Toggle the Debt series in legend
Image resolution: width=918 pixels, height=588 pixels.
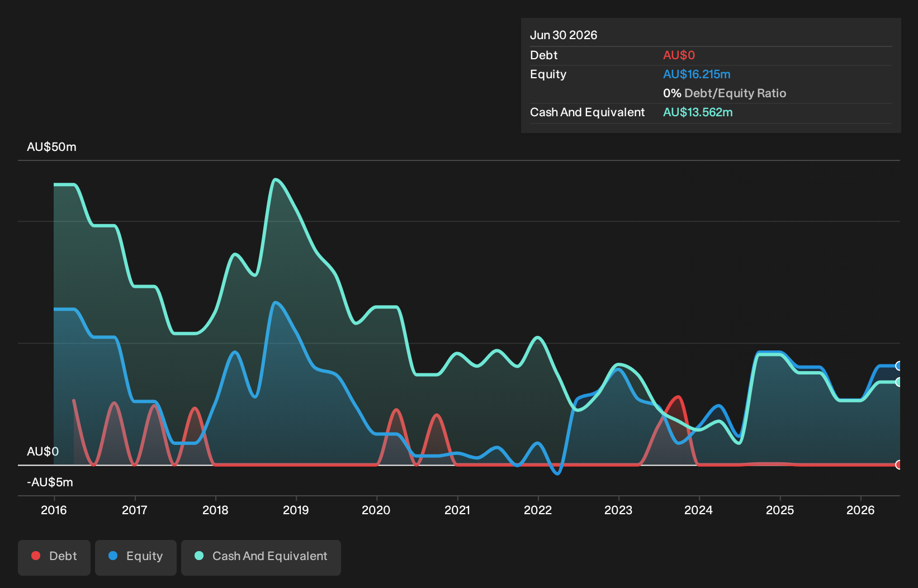54,557
